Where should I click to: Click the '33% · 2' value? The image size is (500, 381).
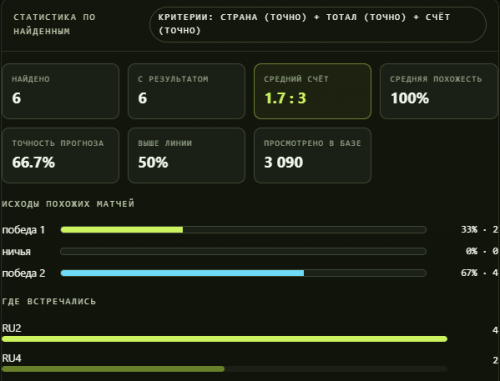479,230
